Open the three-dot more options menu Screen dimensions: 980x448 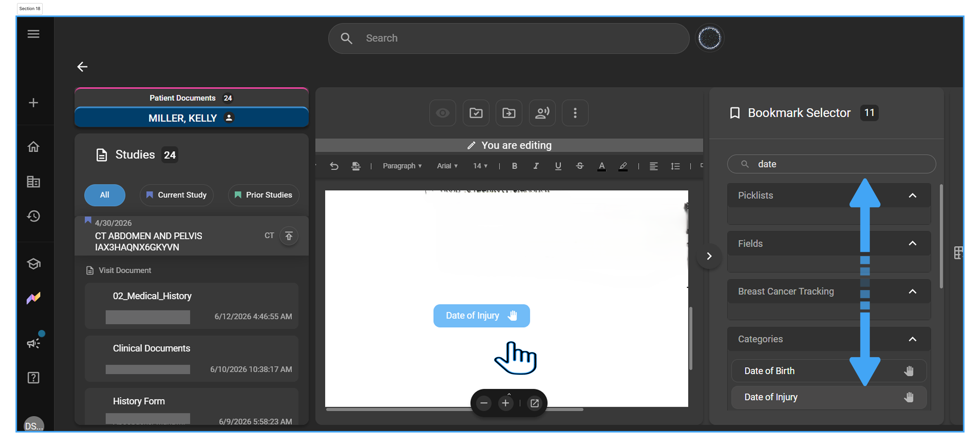(x=575, y=113)
